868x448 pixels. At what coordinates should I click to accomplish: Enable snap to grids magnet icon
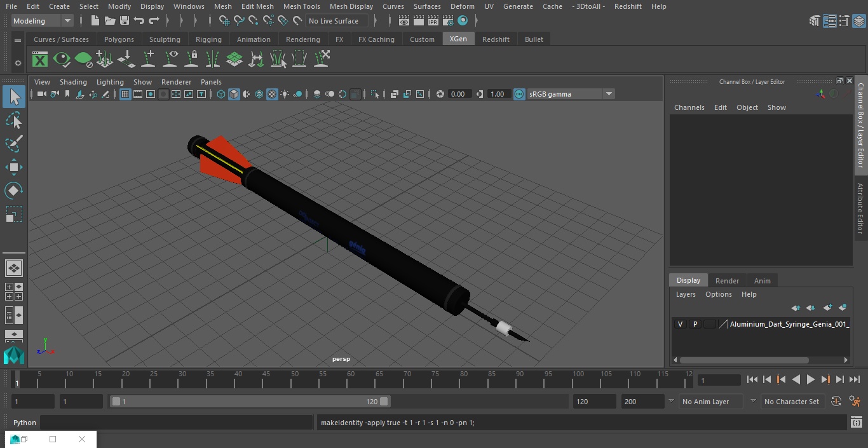[224, 21]
